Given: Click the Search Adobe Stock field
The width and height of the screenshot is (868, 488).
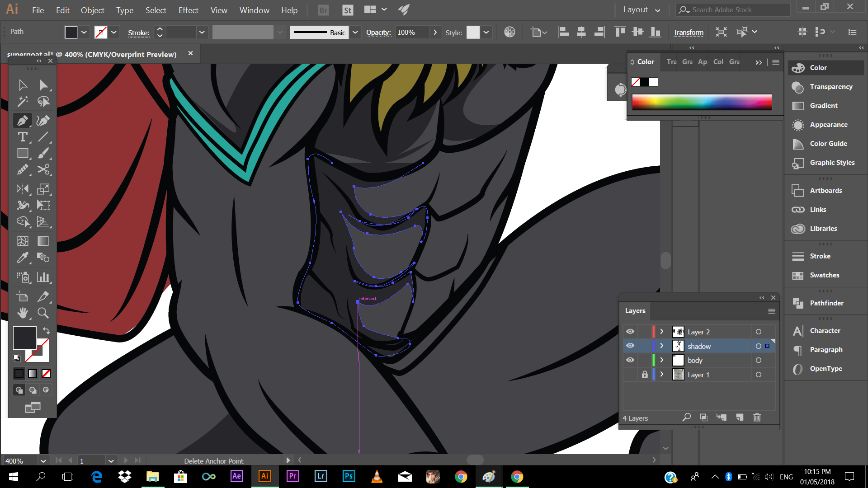Looking at the screenshot, I should click(732, 9).
